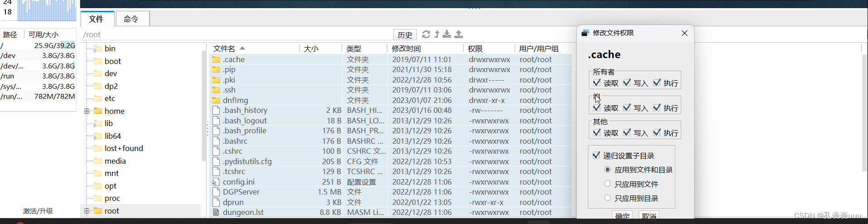Click the media folder icon in tree
The height and width of the screenshot is (224, 868).
97,161
